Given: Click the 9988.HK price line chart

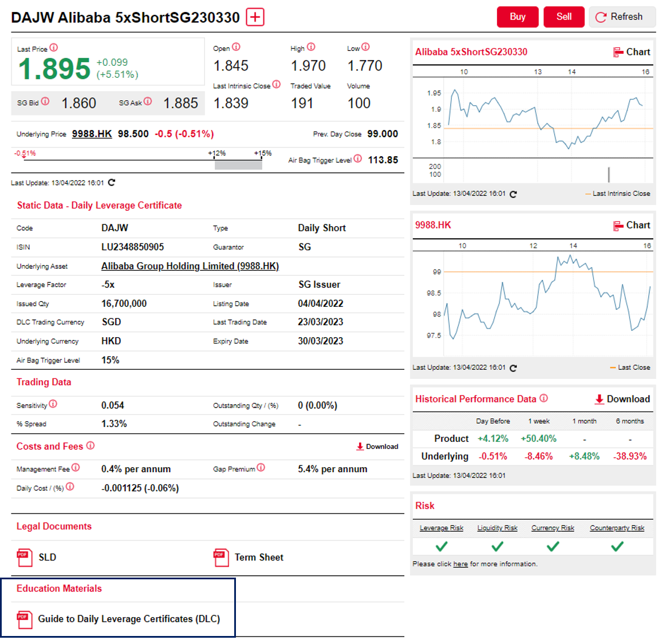Looking at the screenshot, I should click(548, 303).
